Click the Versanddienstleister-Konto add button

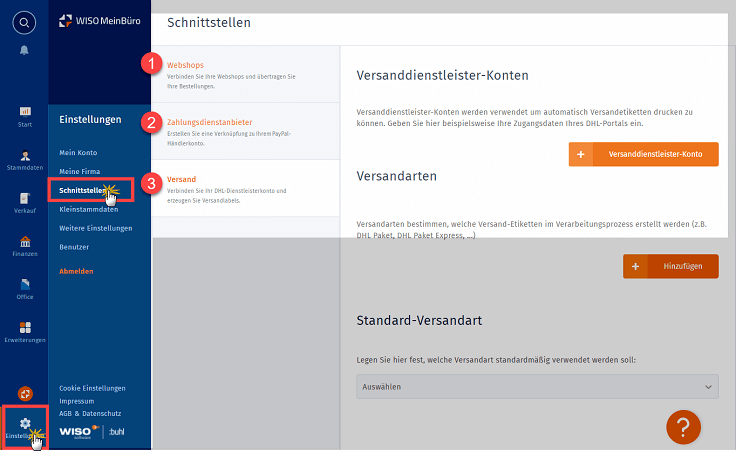pyautogui.click(x=643, y=154)
